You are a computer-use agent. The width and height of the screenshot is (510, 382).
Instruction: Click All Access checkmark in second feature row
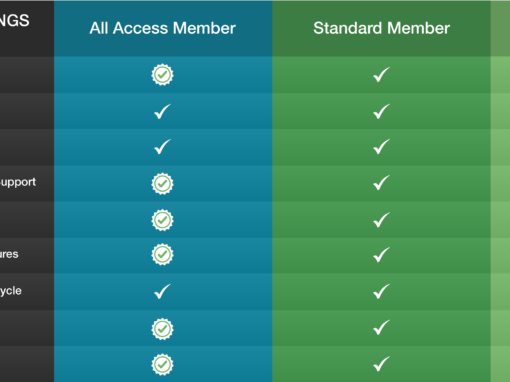[162, 111]
